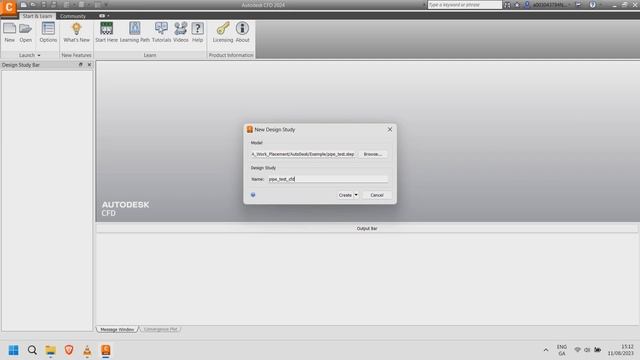Click the binoculars search icon

point(507,5)
